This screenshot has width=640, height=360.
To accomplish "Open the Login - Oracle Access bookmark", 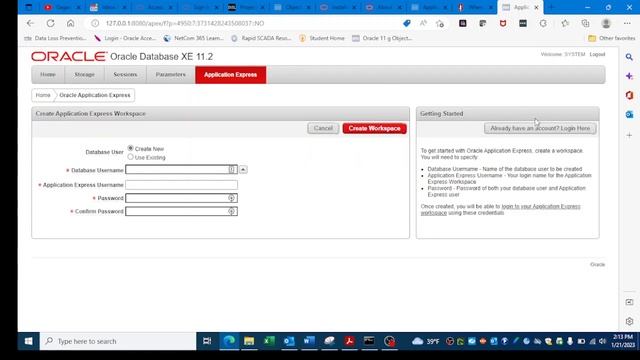I will [x=125, y=38].
